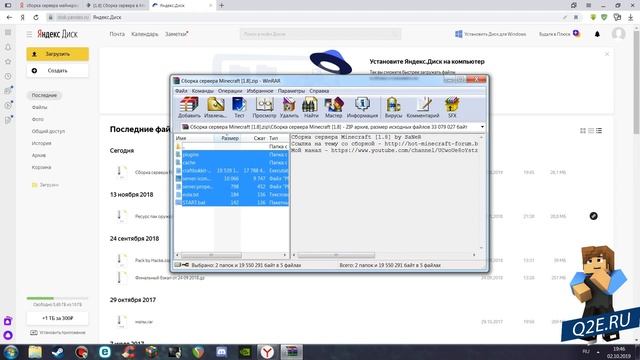This screenshot has width=640, height=360.
Task: Click the +1 ТБ за 300₽ button
Action: 58,318
